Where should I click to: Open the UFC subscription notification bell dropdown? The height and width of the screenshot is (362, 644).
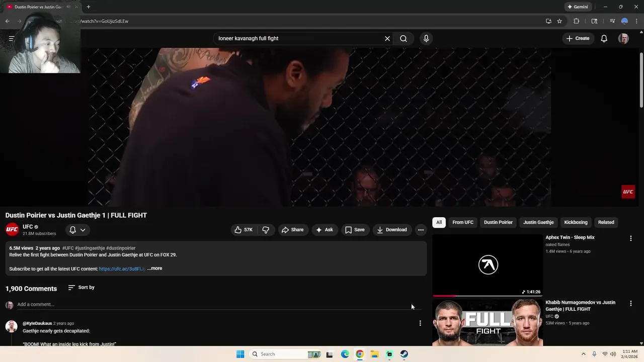pyautogui.click(x=77, y=230)
